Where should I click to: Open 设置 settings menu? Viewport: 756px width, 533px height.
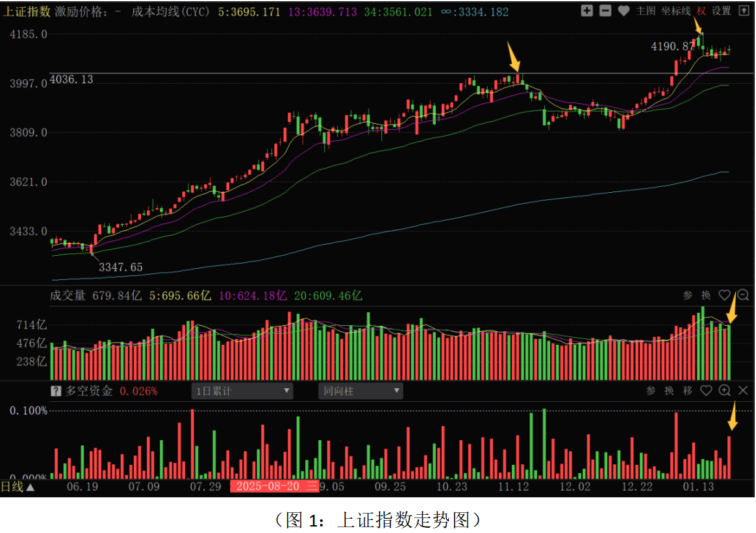722,10
